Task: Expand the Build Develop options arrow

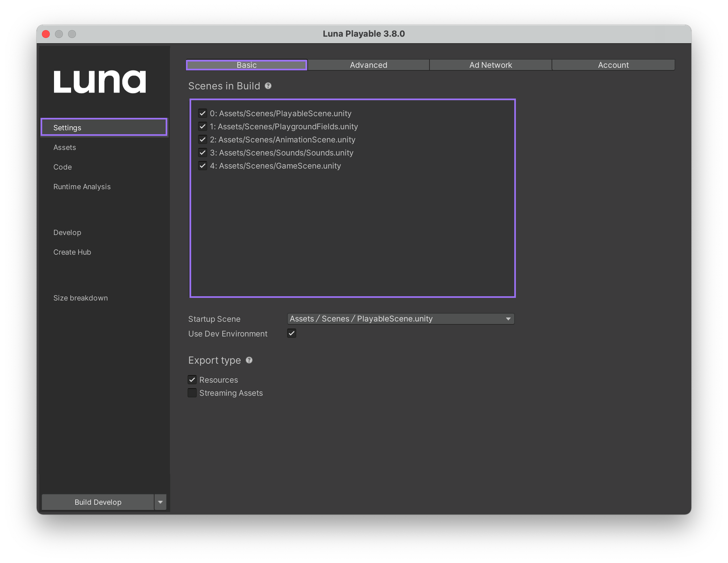Action: (x=160, y=502)
